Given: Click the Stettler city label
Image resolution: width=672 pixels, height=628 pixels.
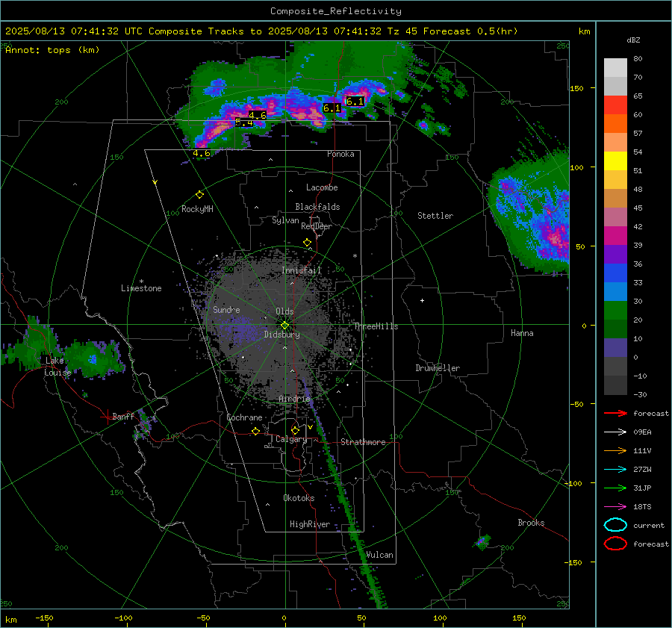Looking at the screenshot, I should [435, 216].
